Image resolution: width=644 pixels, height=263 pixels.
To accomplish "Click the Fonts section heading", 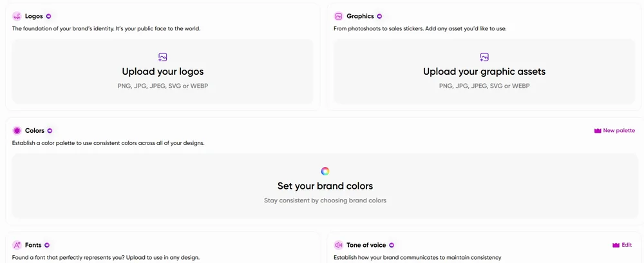I will (x=33, y=245).
